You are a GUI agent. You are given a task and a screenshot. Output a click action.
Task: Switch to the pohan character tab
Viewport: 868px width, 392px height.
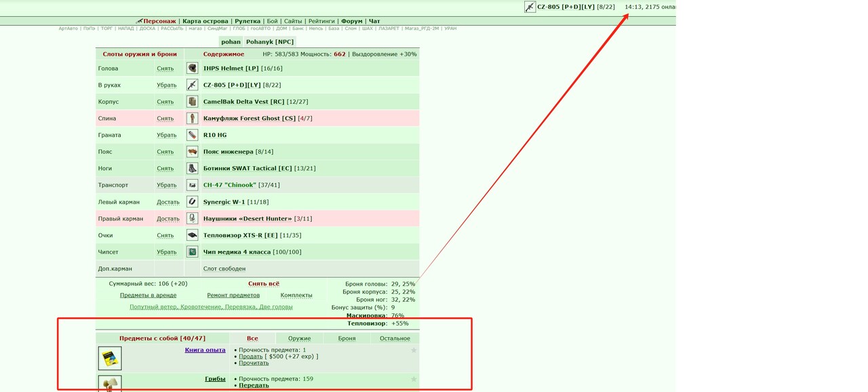pyautogui.click(x=231, y=41)
